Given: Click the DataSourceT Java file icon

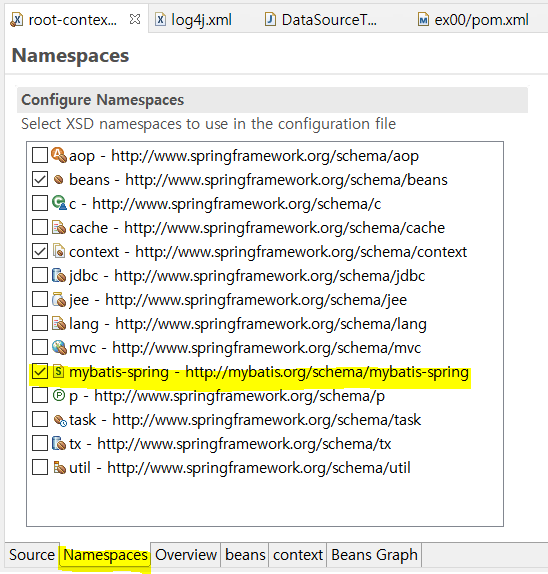Looking at the screenshot, I should click(270, 19).
